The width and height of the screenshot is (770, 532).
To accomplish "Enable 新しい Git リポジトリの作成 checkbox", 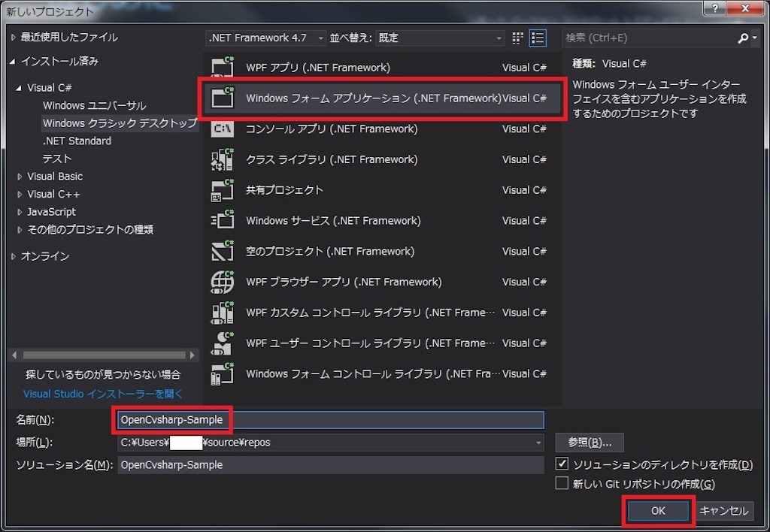I will tap(562, 483).
